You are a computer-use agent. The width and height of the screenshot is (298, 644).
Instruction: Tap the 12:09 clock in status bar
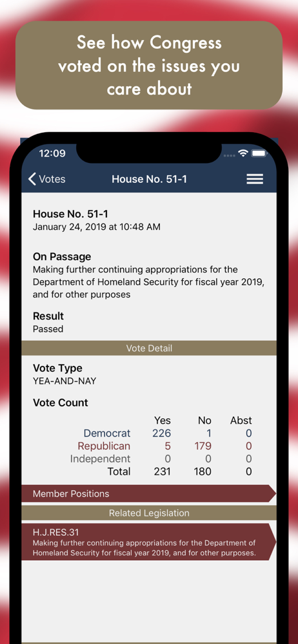click(x=52, y=154)
